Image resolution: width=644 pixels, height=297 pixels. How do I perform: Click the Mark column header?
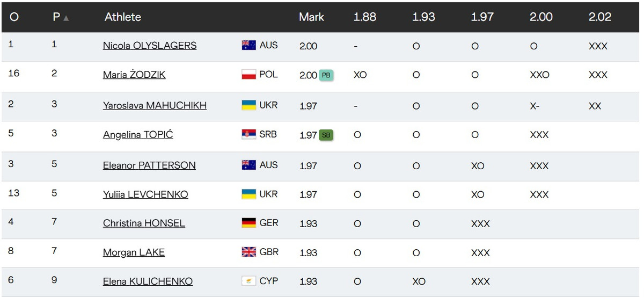point(311,17)
